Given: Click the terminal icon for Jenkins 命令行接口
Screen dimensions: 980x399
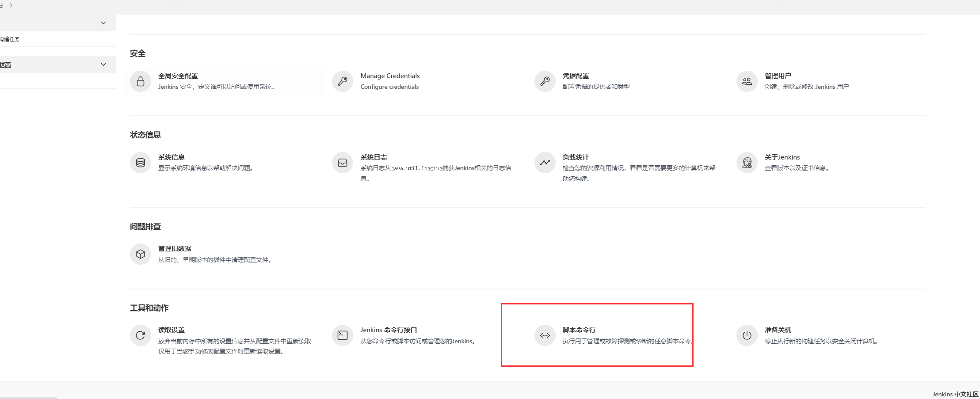Looking at the screenshot, I should click(343, 335).
